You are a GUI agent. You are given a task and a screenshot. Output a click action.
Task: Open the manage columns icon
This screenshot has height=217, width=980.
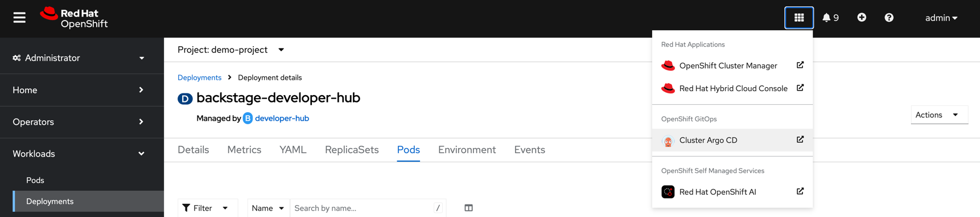(468, 208)
